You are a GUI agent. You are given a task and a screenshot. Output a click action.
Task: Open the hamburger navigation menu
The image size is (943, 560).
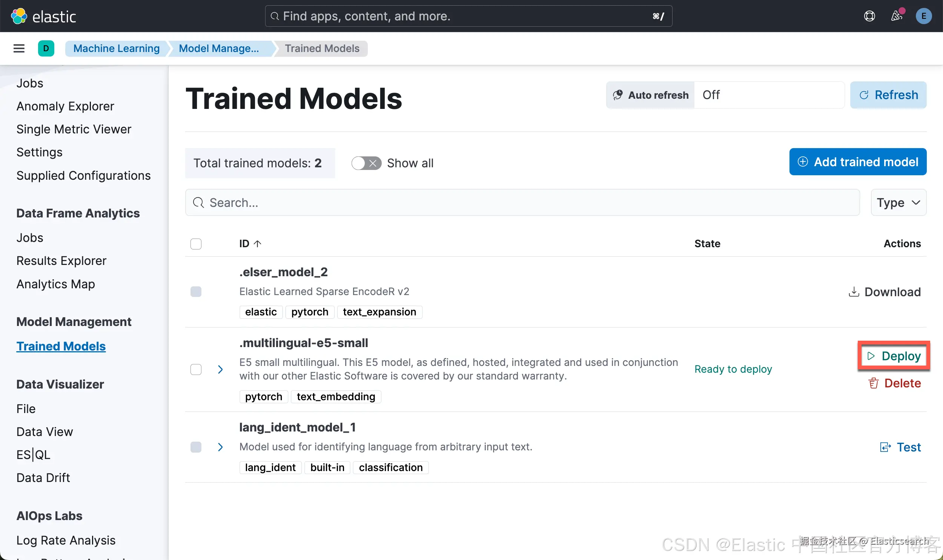tap(19, 48)
